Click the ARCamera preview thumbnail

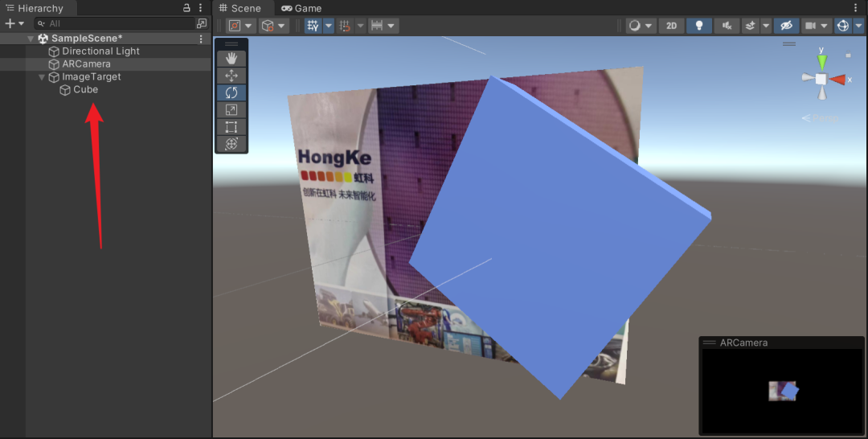(x=783, y=391)
